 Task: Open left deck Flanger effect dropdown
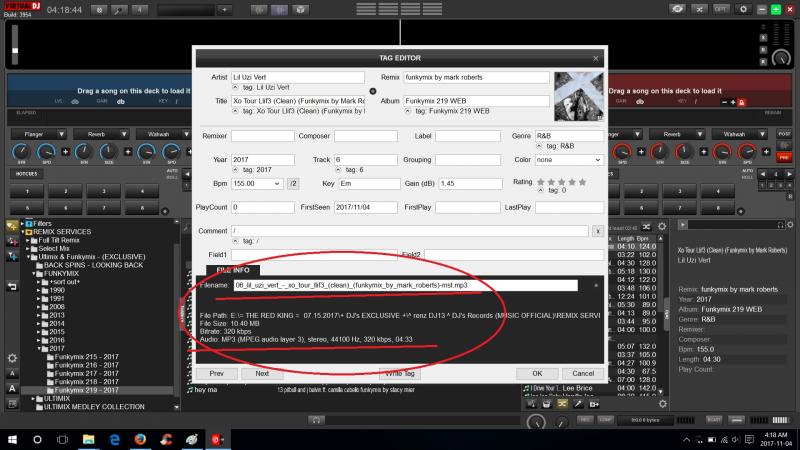coord(61,134)
